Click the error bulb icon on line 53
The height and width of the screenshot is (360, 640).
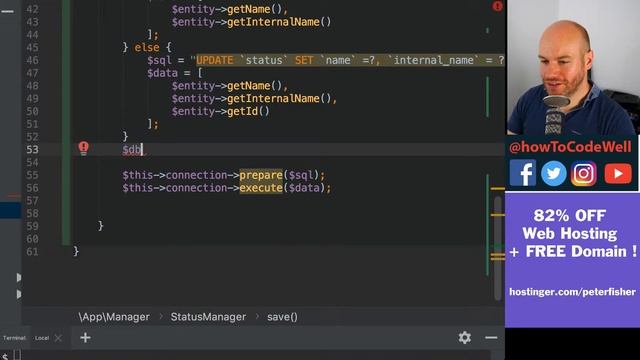(84, 148)
